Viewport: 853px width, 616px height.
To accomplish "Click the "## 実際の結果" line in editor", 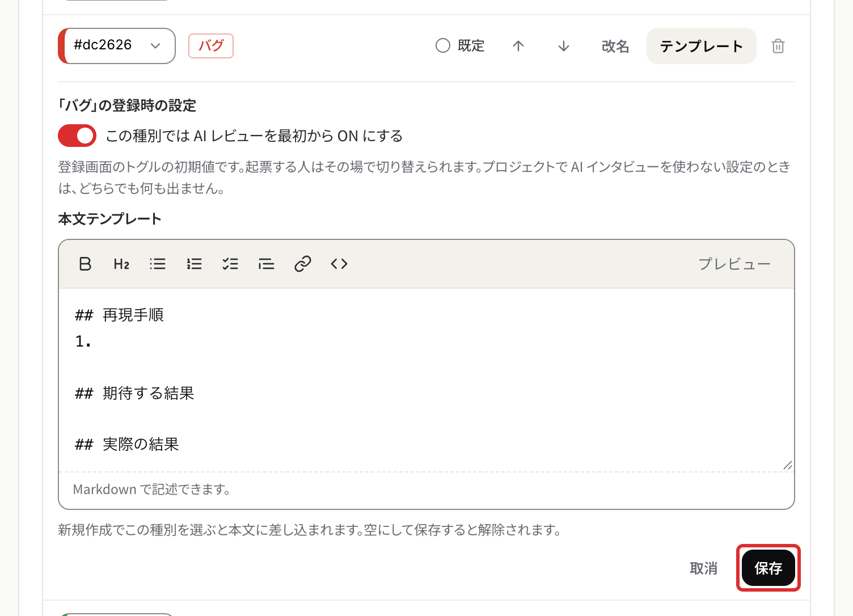I will click(x=127, y=444).
